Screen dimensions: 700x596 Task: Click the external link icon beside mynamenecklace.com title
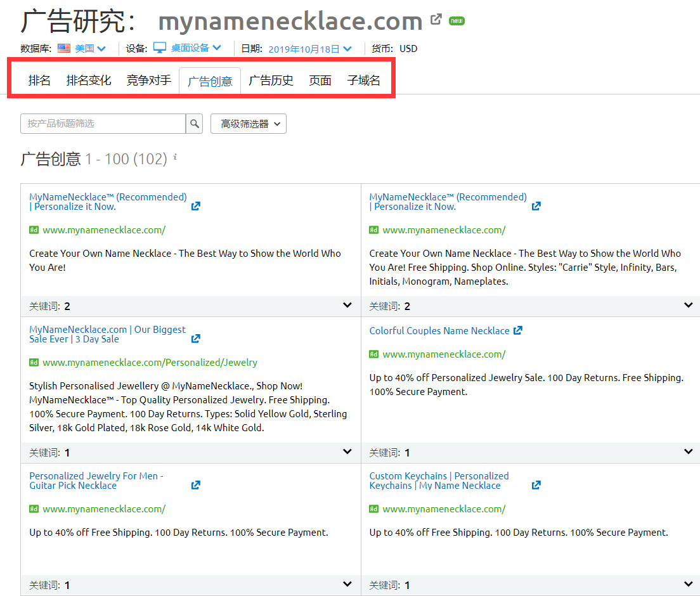pos(436,20)
